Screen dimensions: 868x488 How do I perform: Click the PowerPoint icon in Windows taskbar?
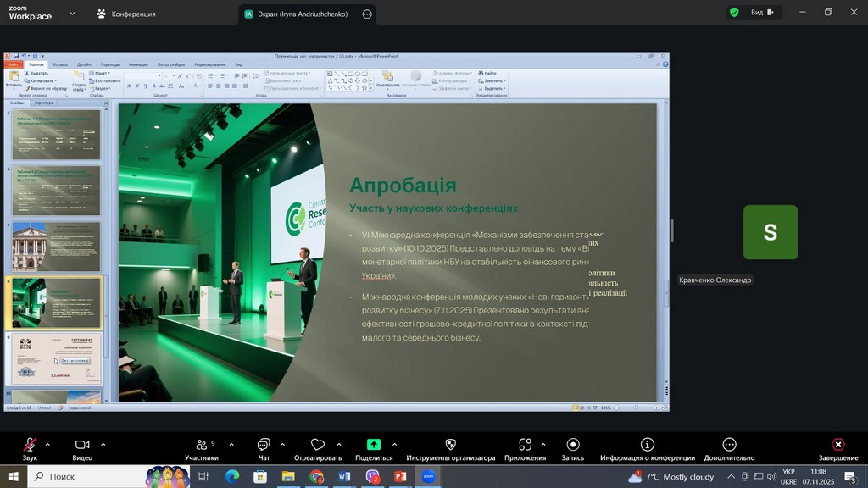(x=400, y=477)
